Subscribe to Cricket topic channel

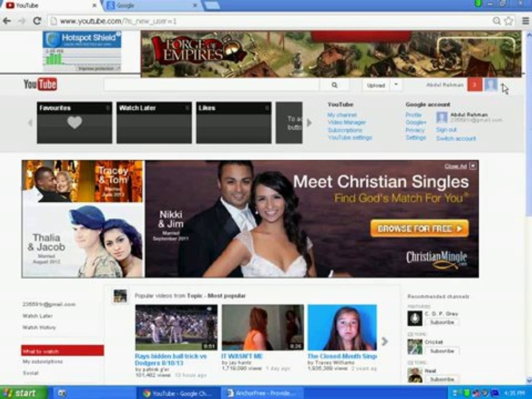[x=442, y=351]
